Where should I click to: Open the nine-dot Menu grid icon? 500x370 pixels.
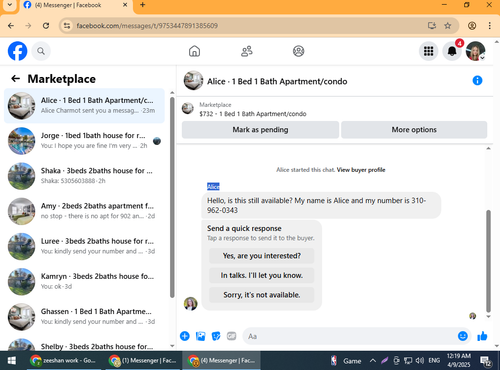coord(428,51)
